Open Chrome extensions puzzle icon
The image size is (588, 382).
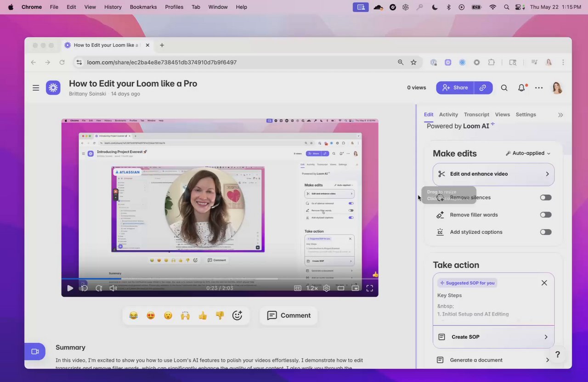(492, 62)
